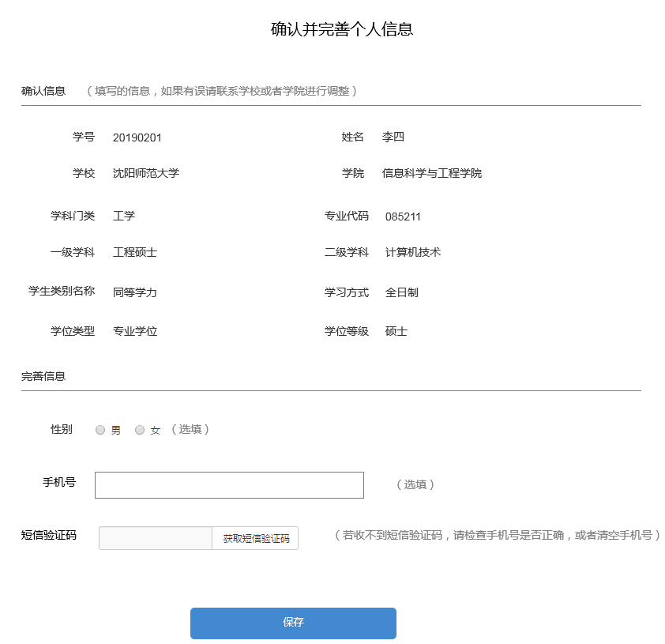The image size is (665, 644).
Task: Click the 学位等级 label
Action: (347, 331)
